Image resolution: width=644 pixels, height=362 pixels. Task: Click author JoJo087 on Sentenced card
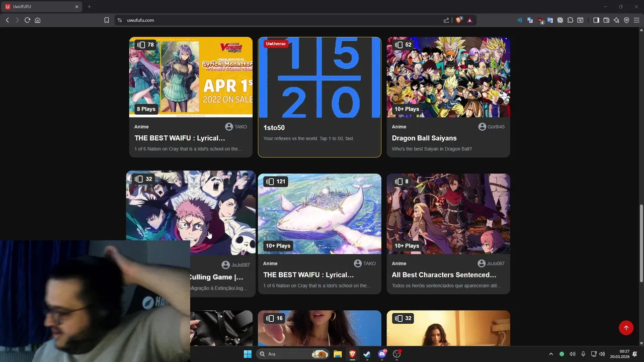point(491,263)
